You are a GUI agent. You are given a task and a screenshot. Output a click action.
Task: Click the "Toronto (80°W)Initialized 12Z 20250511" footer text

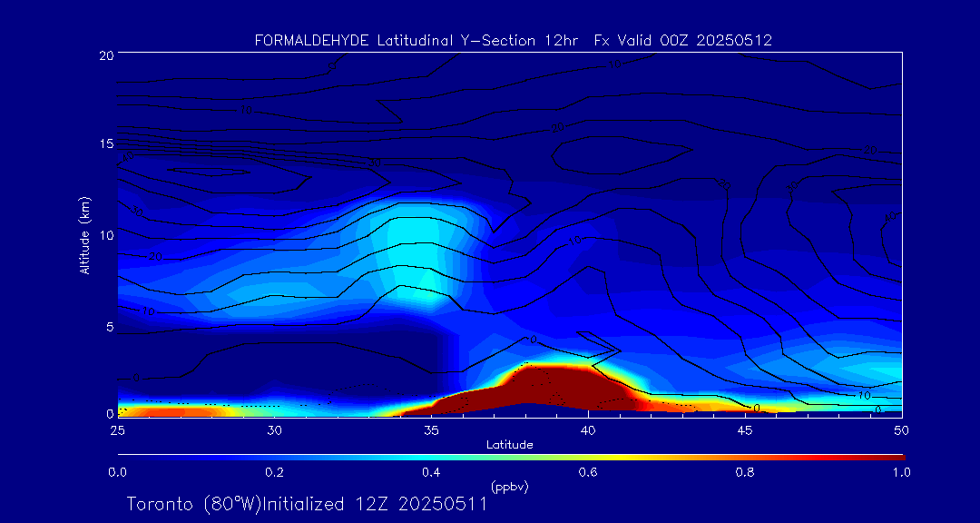point(307,504)
